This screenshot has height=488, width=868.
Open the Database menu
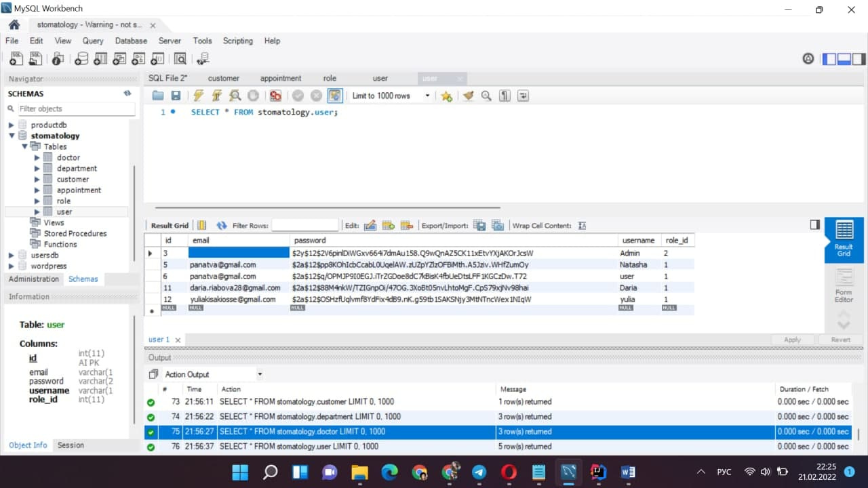coord(131,41)
